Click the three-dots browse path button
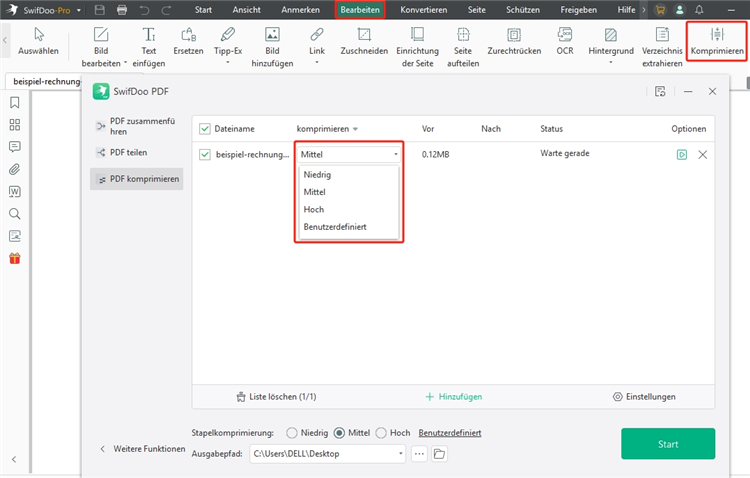The width and height of the screenshot is (750, 478). (419, 454)
